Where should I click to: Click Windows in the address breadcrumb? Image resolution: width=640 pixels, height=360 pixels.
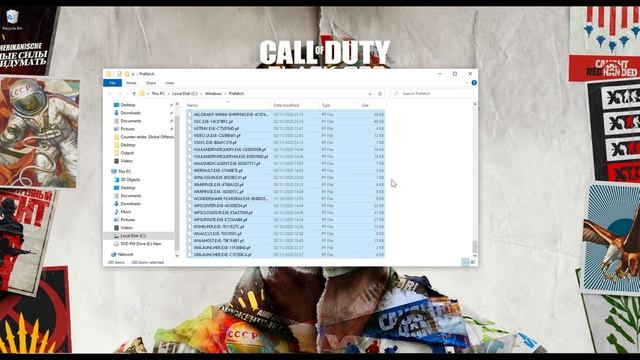[x=213, y=93]
